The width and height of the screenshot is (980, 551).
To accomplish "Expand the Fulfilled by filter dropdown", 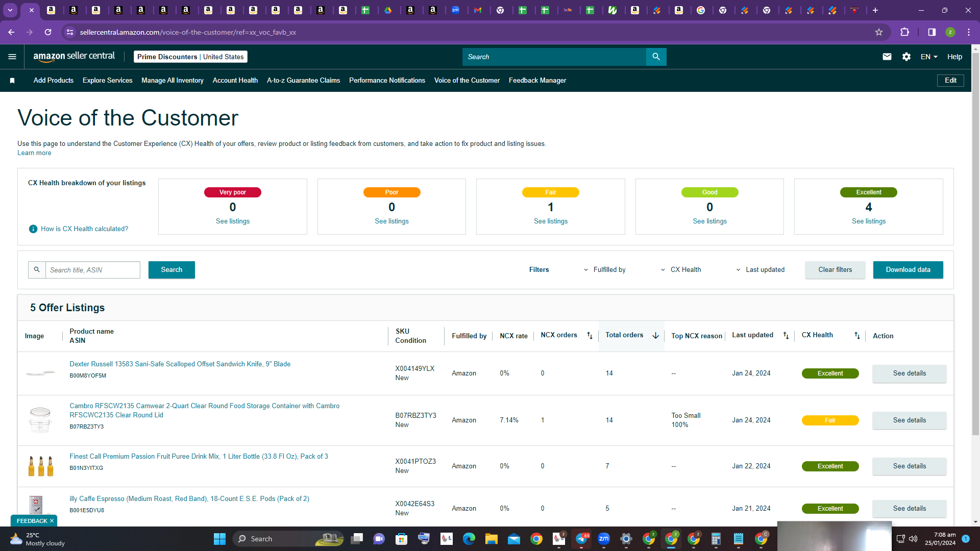I will pos(605,270).
